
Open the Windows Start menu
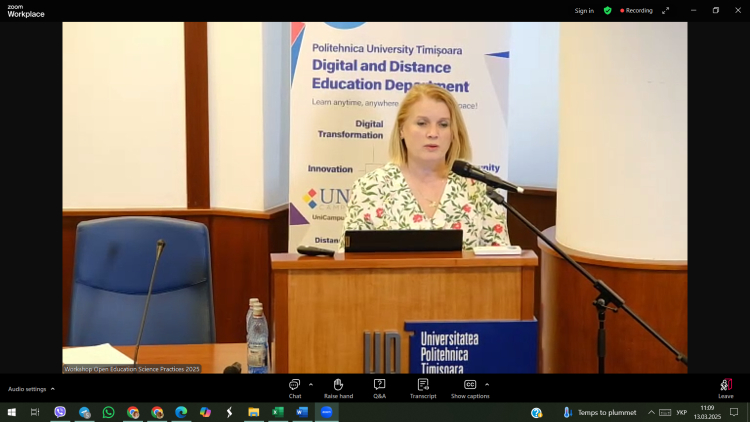12,412
